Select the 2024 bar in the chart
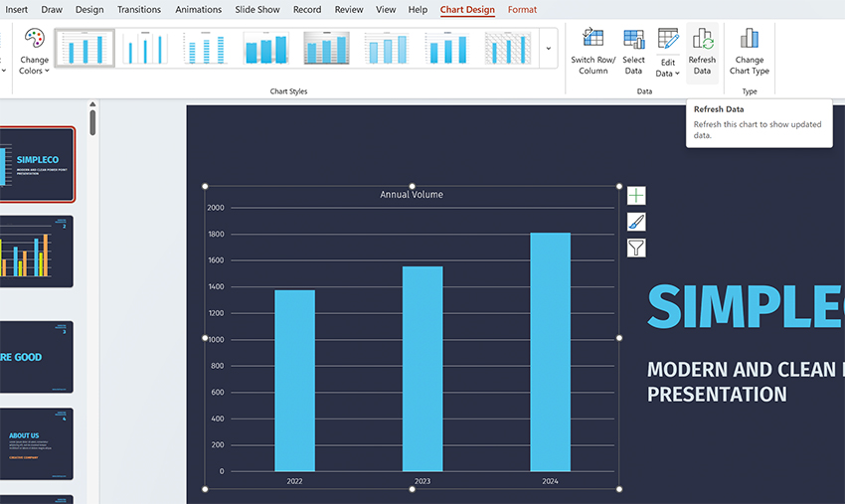The height and width of the screenshot is (504, 845). point(550,352)
